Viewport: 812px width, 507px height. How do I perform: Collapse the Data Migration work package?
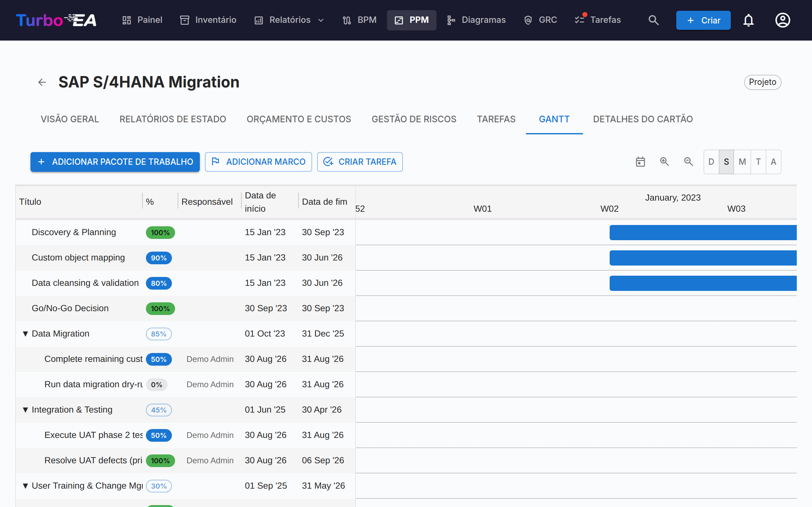point(25,334)
